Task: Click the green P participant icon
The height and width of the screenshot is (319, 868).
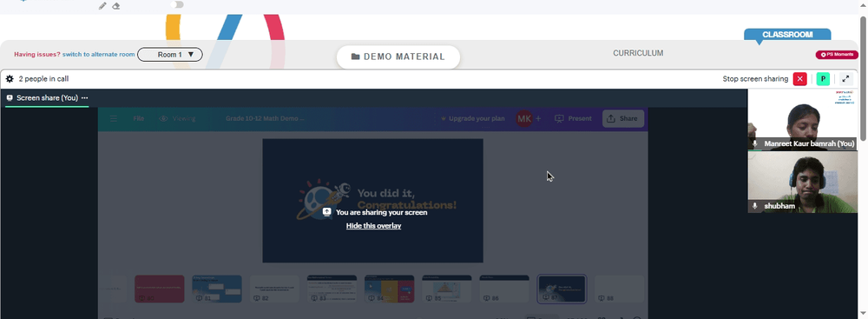Action: 823,79
